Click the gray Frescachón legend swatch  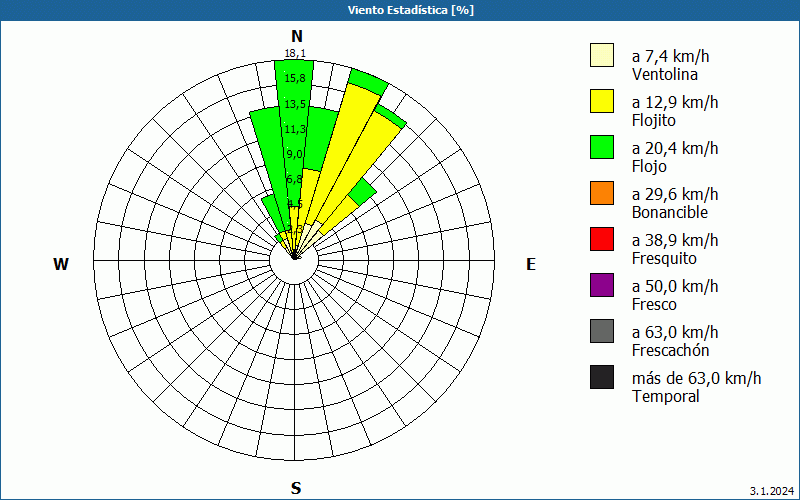coord(602,331)
